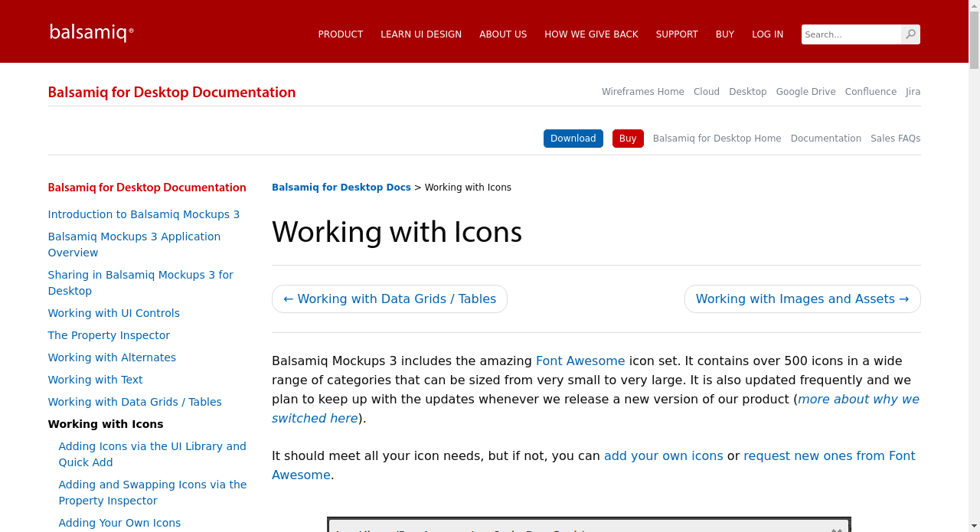The width and height of the screenshot is (980, 532).
Task: Open the Jira documentation tab
Action: (913, 92)
